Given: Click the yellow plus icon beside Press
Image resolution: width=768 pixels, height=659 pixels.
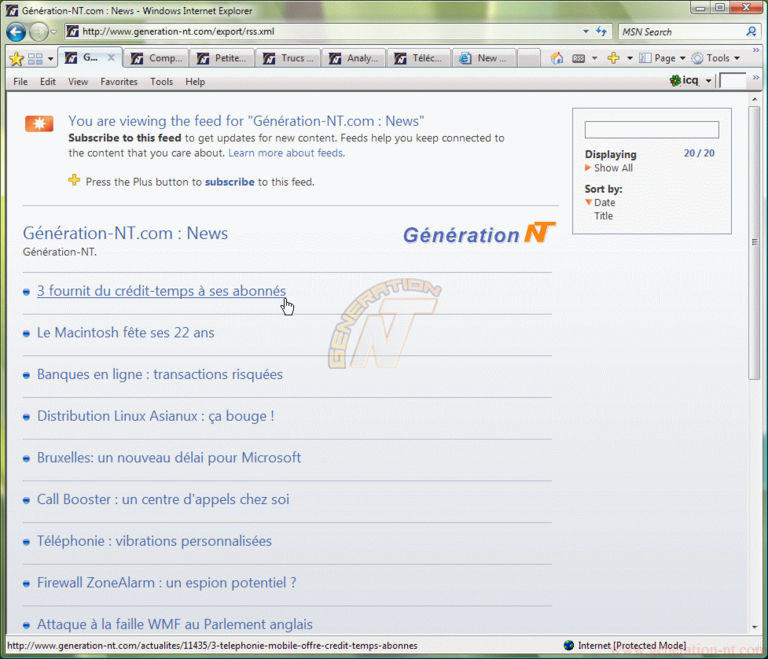Looking at the screenshot, I should coord(74,180).
